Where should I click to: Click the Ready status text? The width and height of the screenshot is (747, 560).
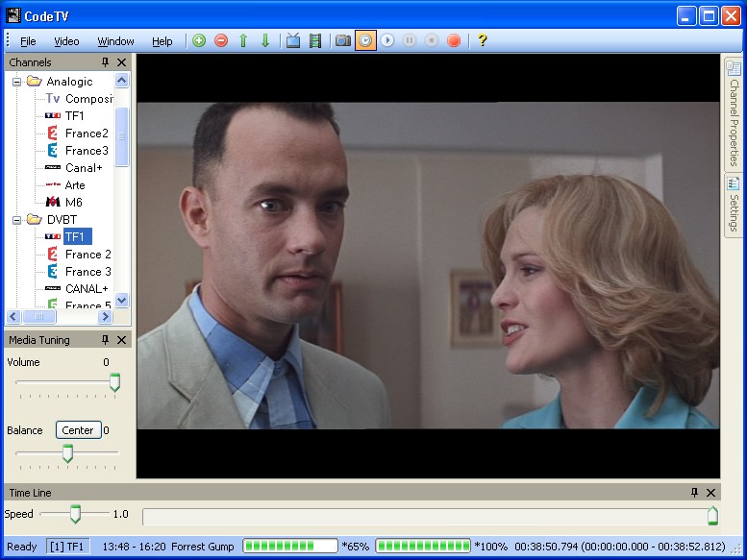click(x=21, y=547)
